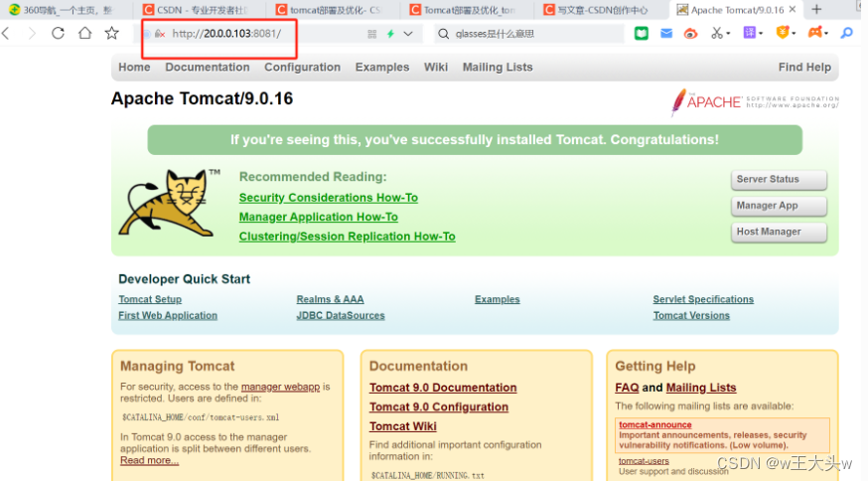
Task: Open the Examples link under Developer Quick Start
Action: tap(498, 299)
